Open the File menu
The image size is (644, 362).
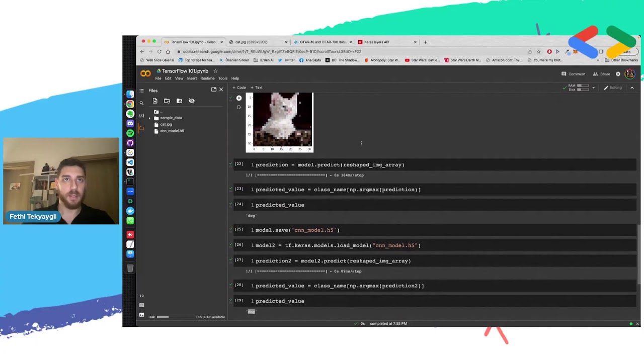[x=158, y=78]
